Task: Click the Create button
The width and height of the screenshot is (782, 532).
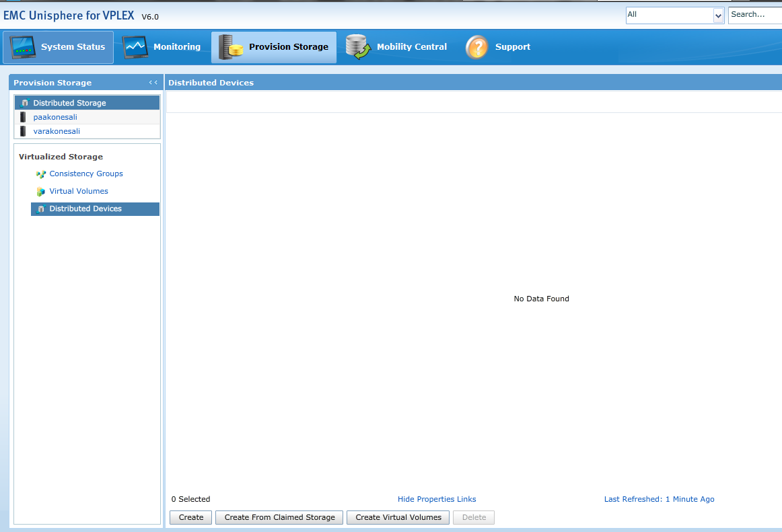Action: (x=191, y=518)
